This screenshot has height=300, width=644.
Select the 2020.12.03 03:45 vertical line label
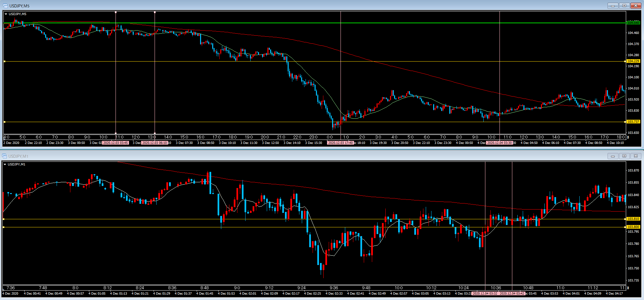coord(116,143)
